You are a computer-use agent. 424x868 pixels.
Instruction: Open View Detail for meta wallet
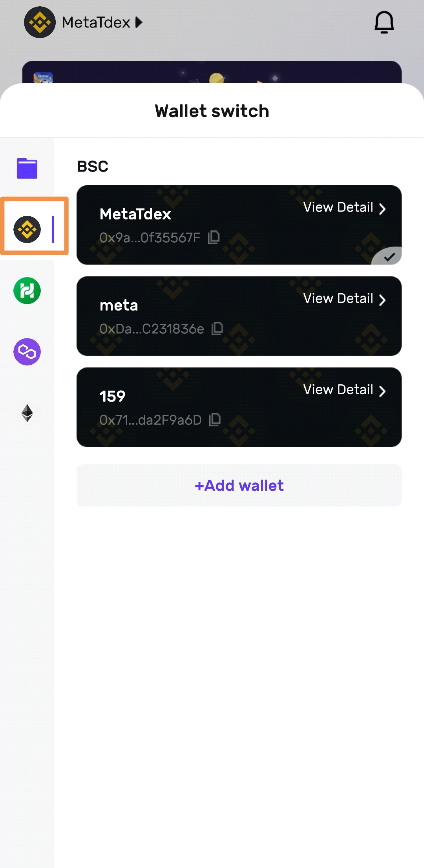point(344,299)
